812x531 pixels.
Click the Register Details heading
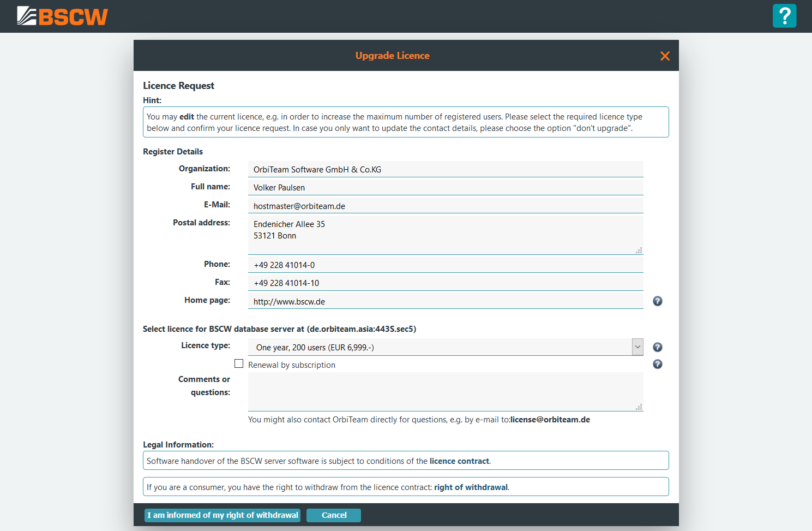(173, 152)
